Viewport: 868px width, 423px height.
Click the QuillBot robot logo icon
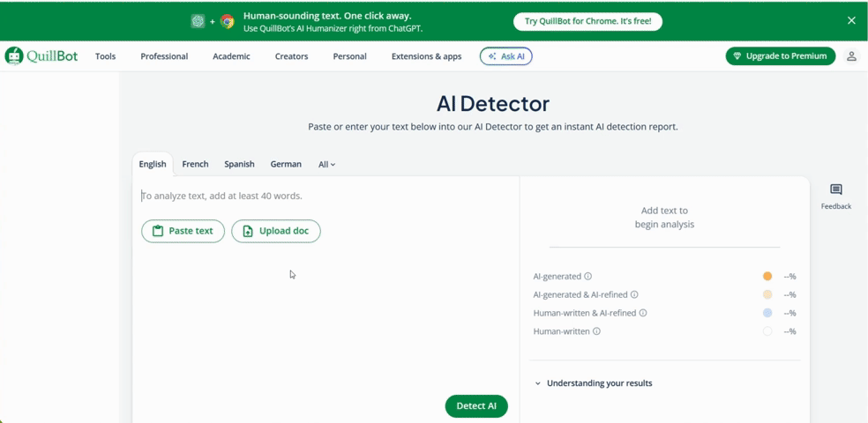click(x=14, y=56)
